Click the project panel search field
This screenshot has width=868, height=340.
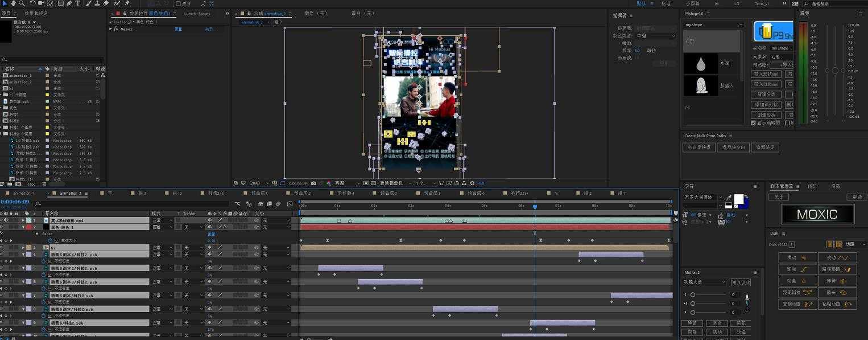pyautogui.click(x=52, y=59)
